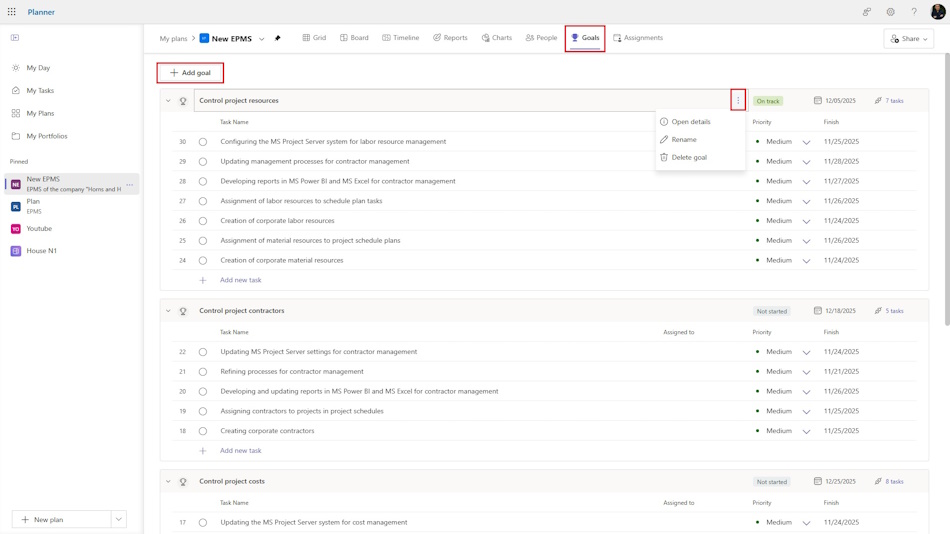Switch to the Assignments tab
The image size is (950, 534).
click(x=638, y=38)
